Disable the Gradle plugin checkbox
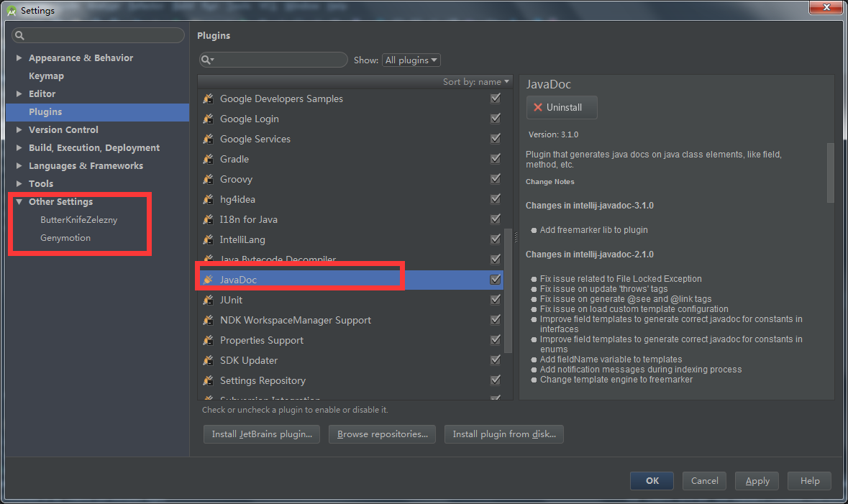 pyautogui.click(x=496, y=159)
